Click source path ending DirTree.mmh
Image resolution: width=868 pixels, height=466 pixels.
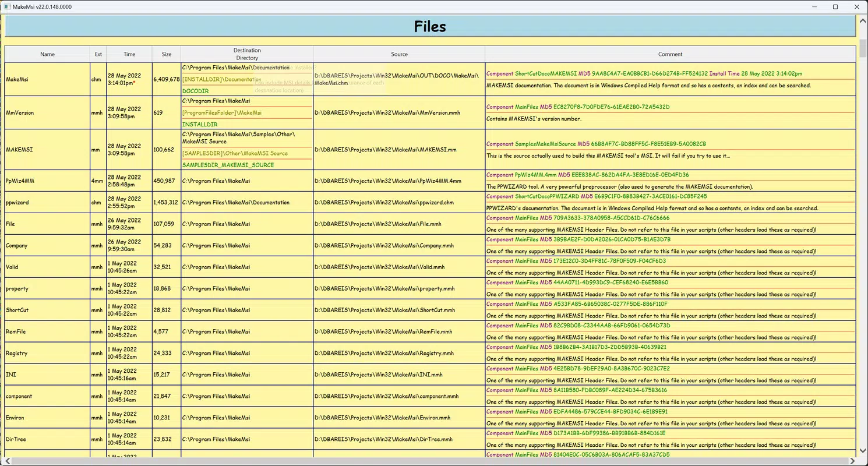click(x=382, y=439)
